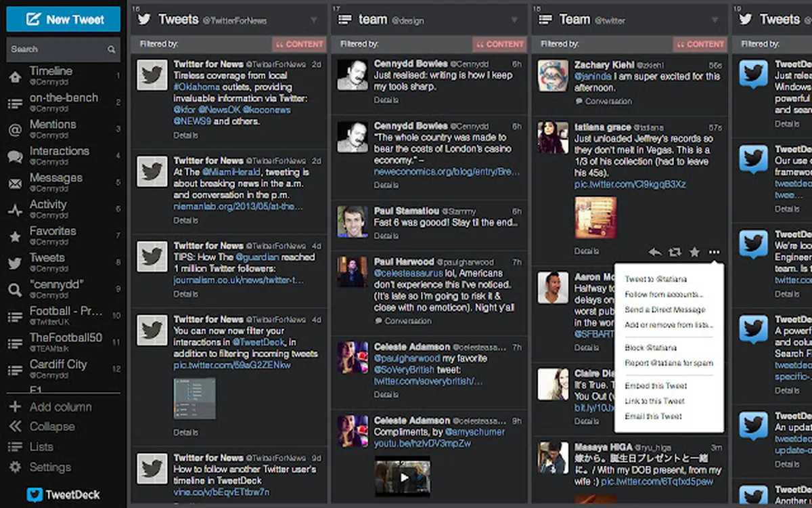Screen dimensions: 812x508
Task: Click the TweetDeck logo at bottom left
Action: click(x=64, y=494)
